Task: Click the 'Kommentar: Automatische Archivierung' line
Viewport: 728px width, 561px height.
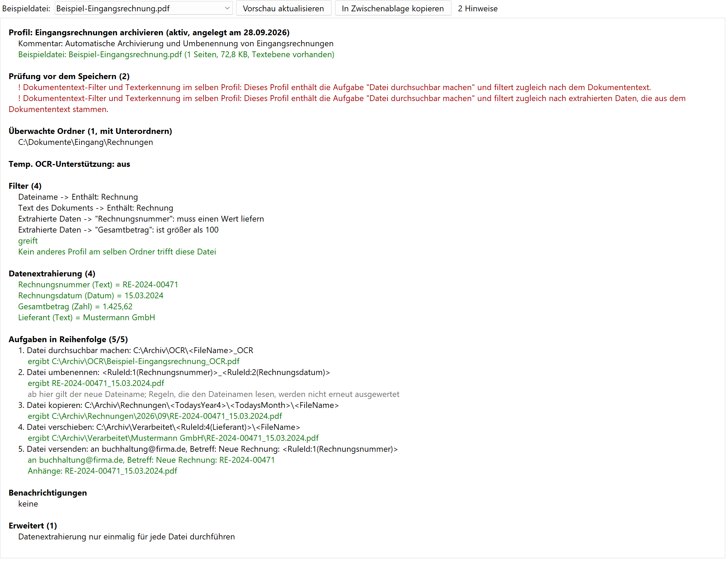Action: (176, 43)
